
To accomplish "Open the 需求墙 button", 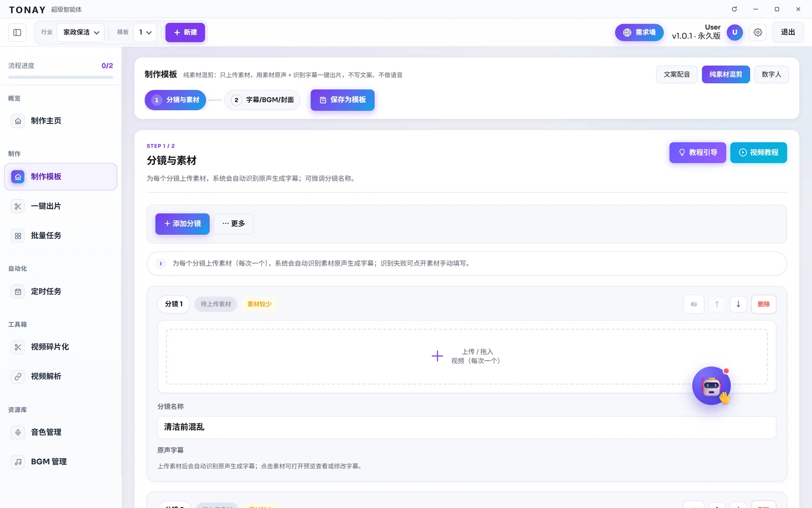I will pos(639,33).
